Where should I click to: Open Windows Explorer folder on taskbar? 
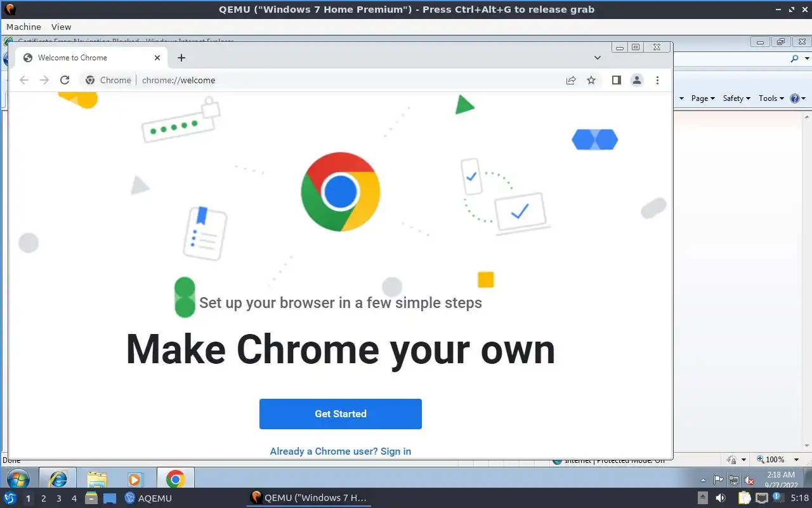(x=96, y=479)
